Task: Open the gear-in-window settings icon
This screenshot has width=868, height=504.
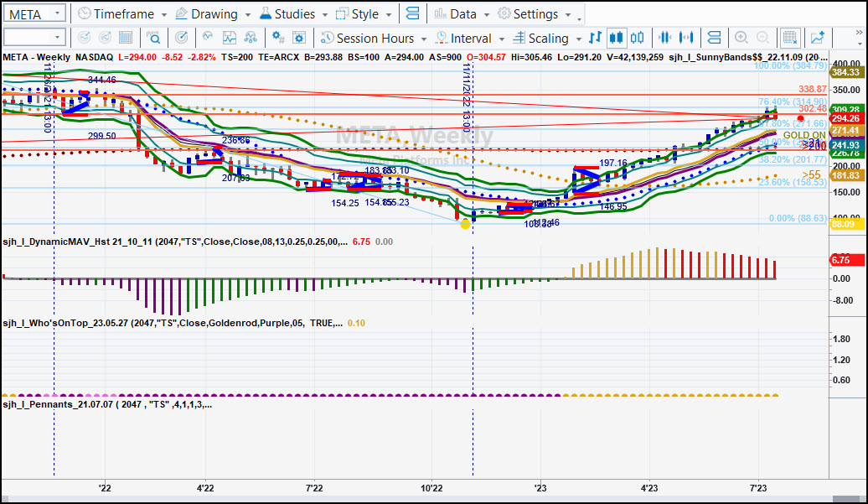Action: pos(299,38)
